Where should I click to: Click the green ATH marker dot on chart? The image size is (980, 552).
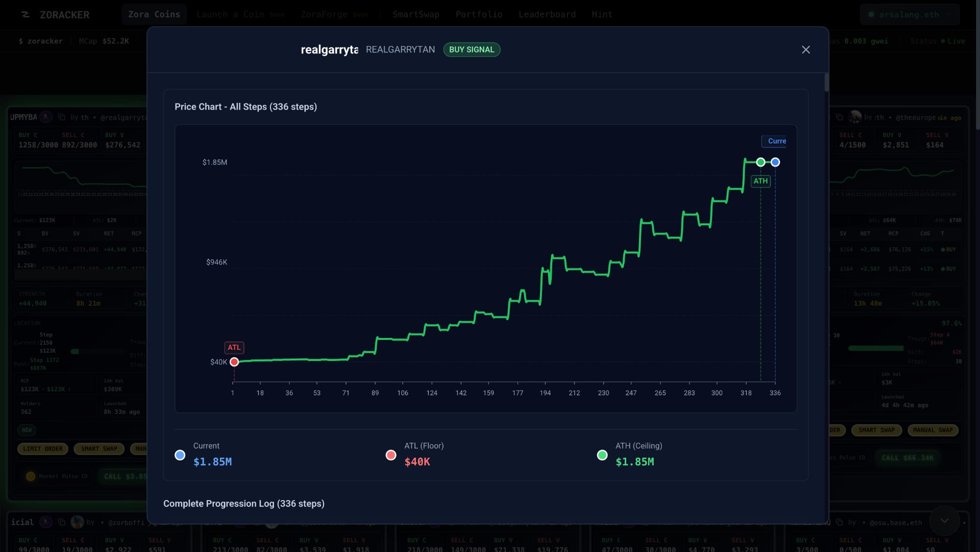[x=760, y=162]
